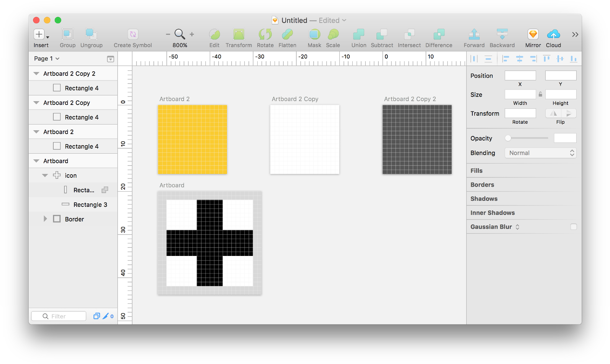Open the Mirror tool
Image resolution: width=610 pixels, height=364 pixels.
(x=533, y=34)
